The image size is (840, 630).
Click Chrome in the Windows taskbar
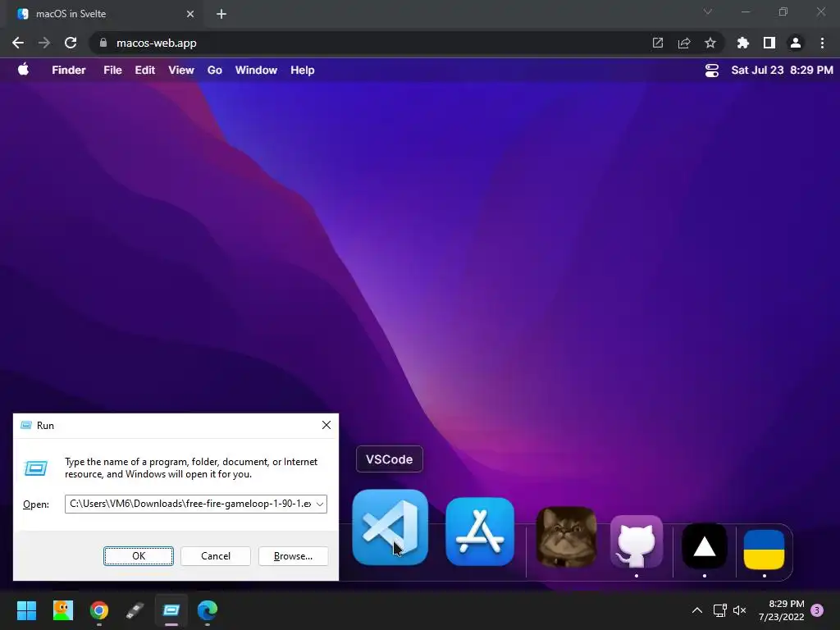(99, 610)
